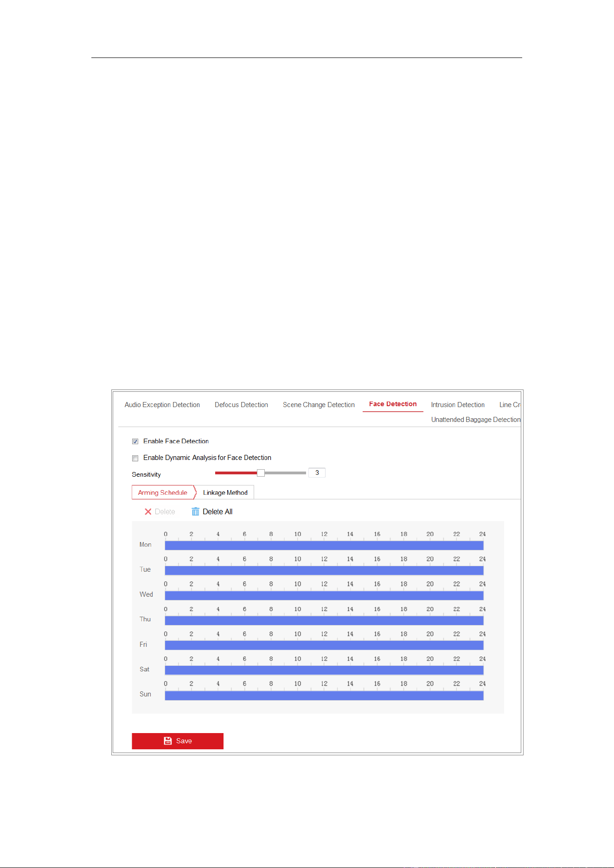The width and height of the screenshot is (614, 868).
Task: Click the Sensitivity value field
Action: pyautogui.click(x=317, y=472)
